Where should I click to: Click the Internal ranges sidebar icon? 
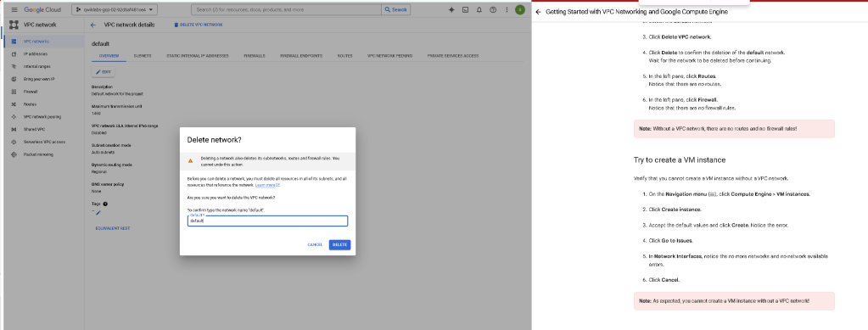[x=14, y=66]
